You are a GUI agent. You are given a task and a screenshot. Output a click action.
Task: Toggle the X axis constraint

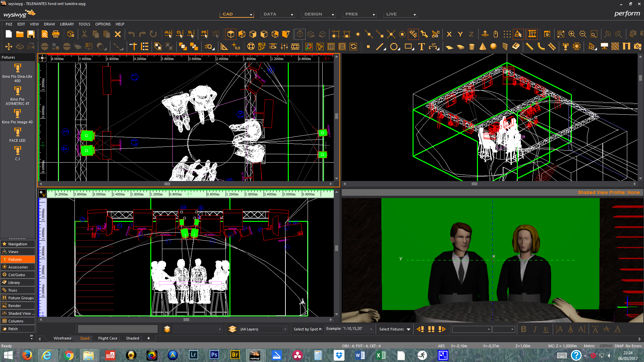[449, 34]
